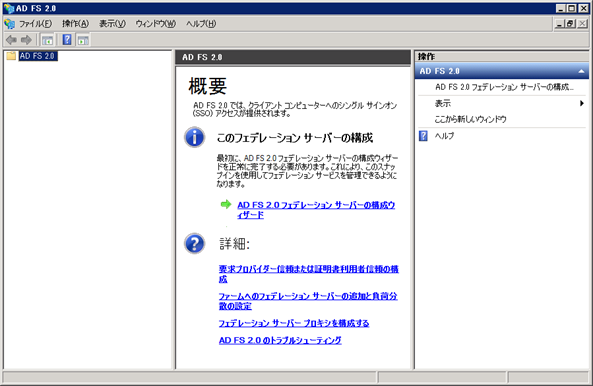593x386 pixels.
Task: Open the AD FS 2.0 federation server configuration wizard link
Action: [x=316, y=210]
